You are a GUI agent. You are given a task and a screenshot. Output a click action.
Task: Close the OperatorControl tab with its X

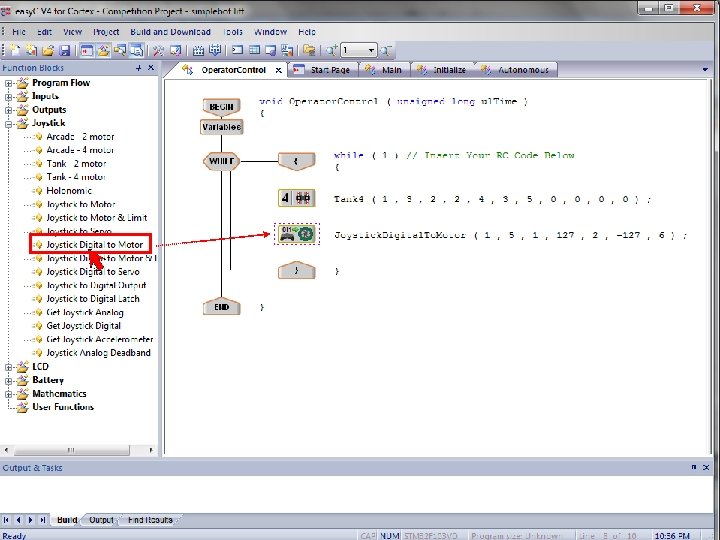pyautogui.click(x=278, y=70)
